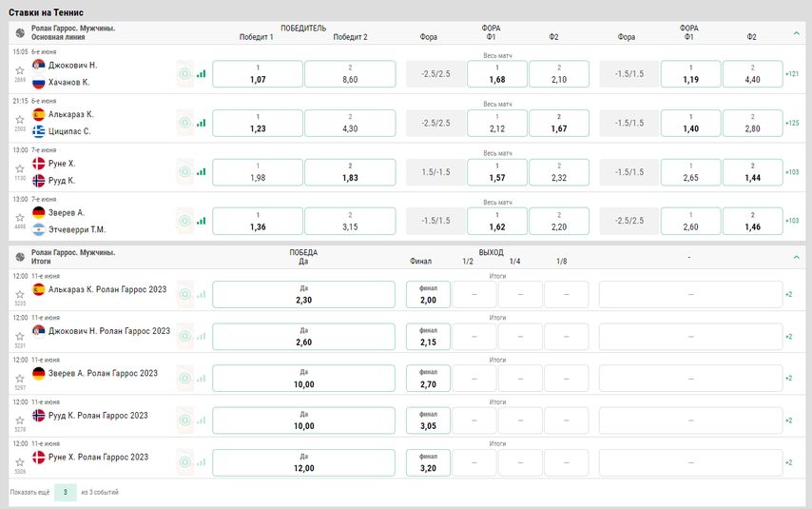Star the Алькарас – Циципас match as favorite
812x509 pixels.
pyautogui.click(x=20, y=120)
